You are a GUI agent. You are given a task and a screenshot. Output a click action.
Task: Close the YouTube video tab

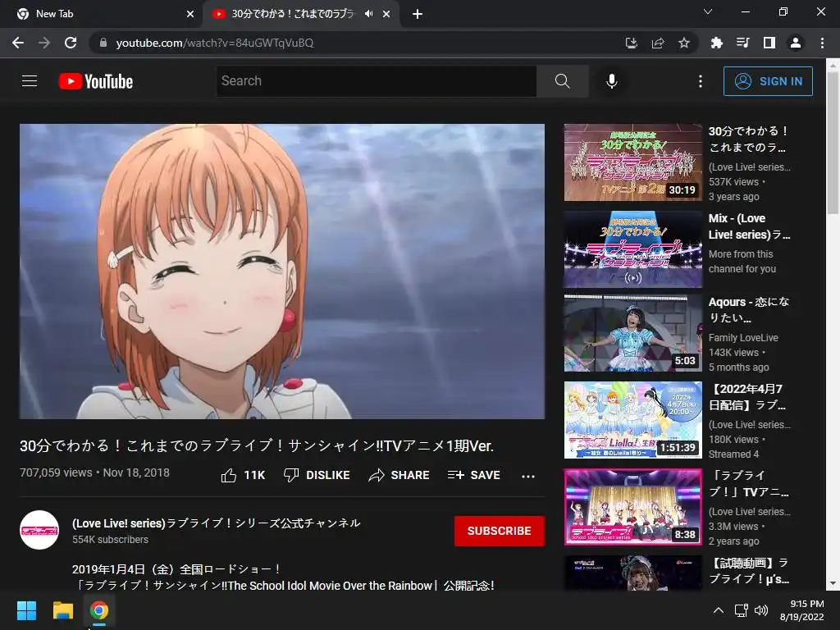pyautogui.click(x=386, y=14)
